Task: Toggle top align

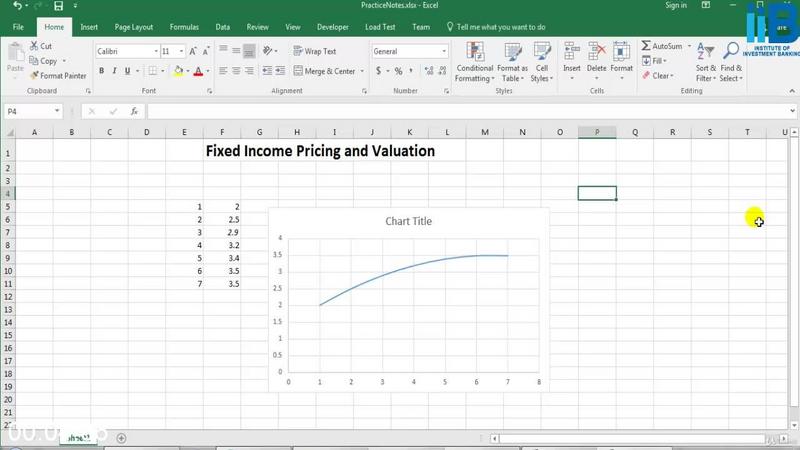Action: click(x=223, y=51)
